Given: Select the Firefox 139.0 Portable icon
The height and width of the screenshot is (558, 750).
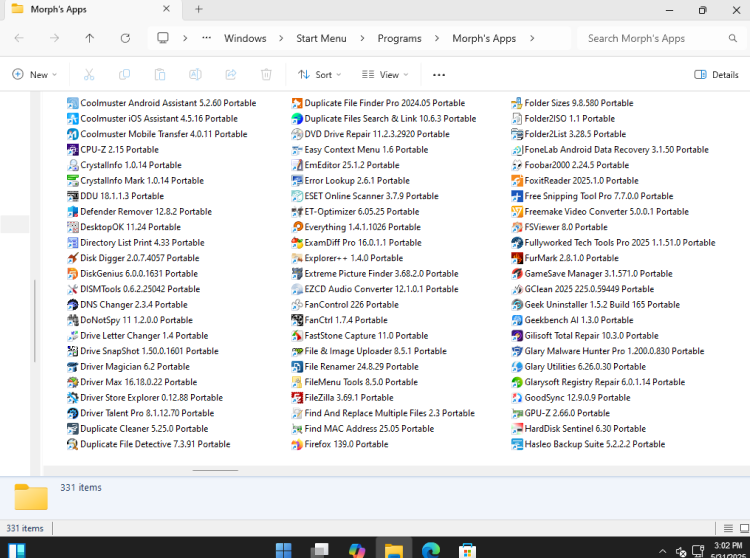Looking at the screenshot, I should (x=297, y=444).
